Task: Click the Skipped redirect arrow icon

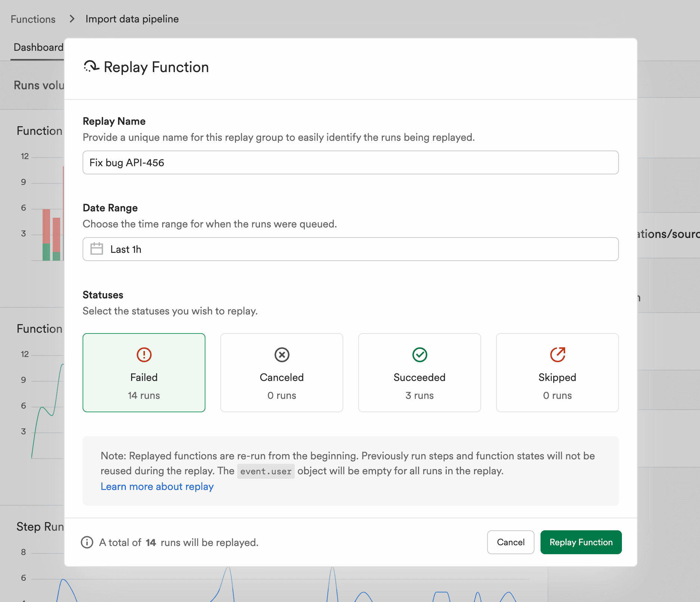Action: 557,355
